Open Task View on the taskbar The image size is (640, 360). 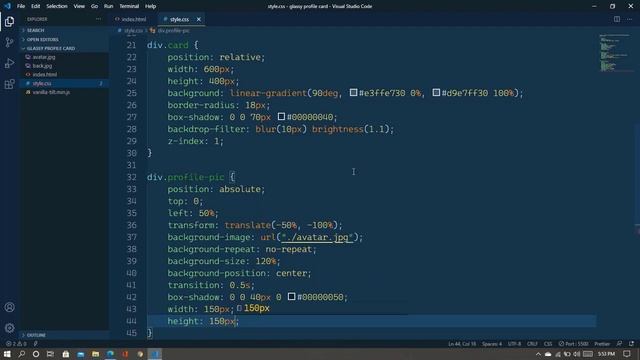[x=50, y=354]
